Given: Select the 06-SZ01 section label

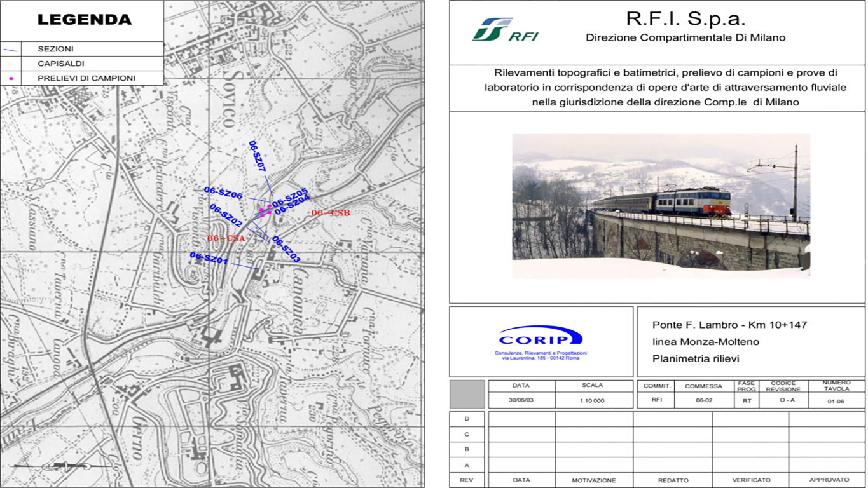Looking at the screenshot, I should click(209, 257).
